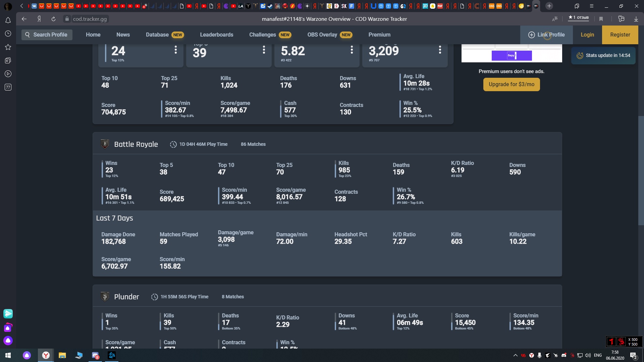Image resolution: width=644 pixels, height=362 pixels.
Task: Open the Windows action center notifications
Action: click(633, 355)
